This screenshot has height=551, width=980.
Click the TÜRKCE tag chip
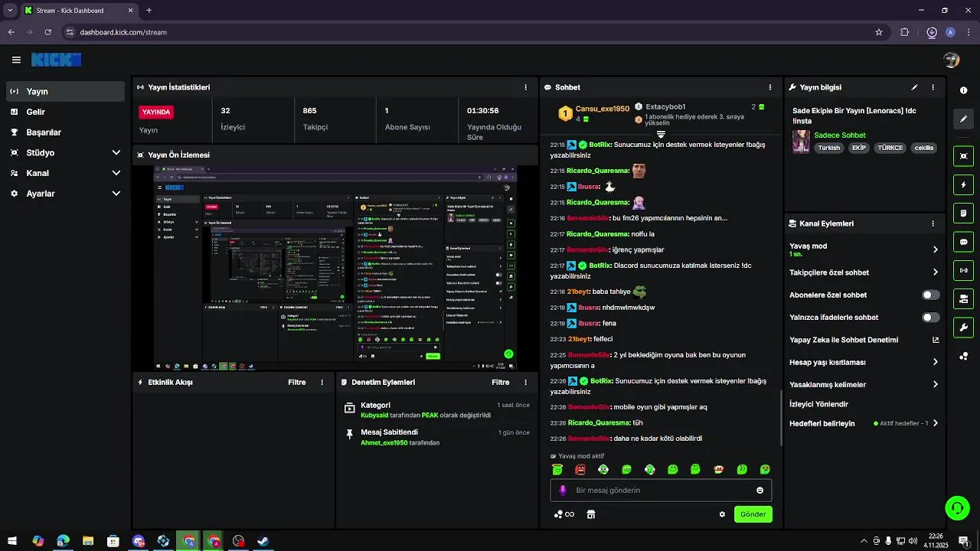tap(890, 148)
